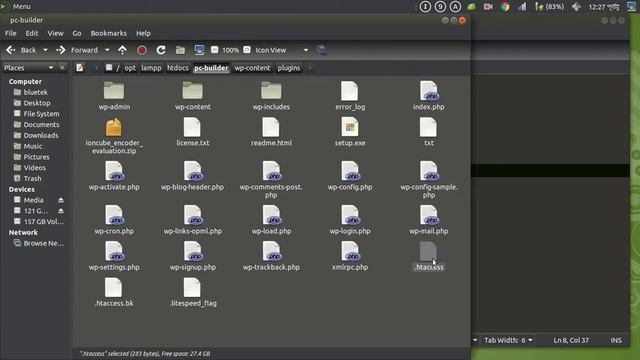
Task: Go Back to previous location
Action: (x=22, y=50)
